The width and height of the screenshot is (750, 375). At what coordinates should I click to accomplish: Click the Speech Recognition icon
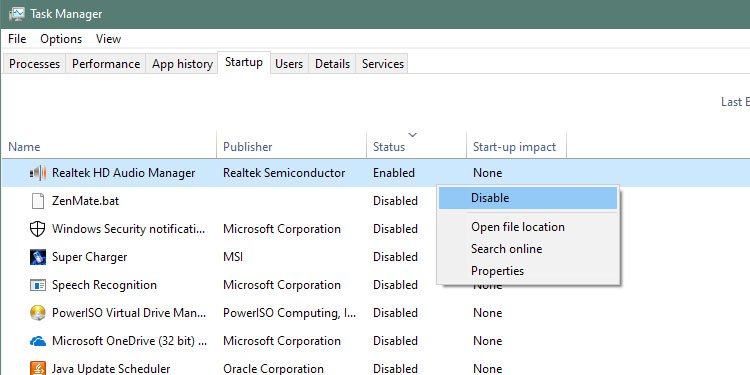pyautogui.click(x=38, y=285)
